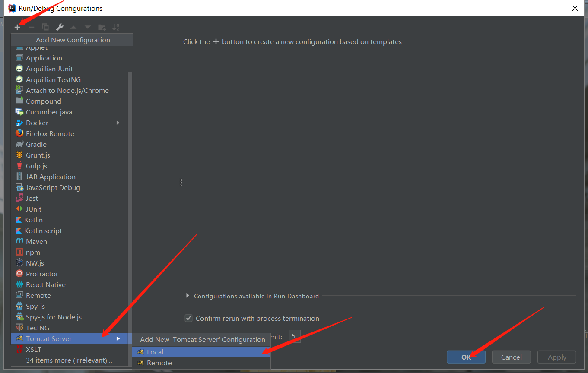Click the Arquillian TestNG icon
This screenshot has height=373, width=588.
click(19, 79)
